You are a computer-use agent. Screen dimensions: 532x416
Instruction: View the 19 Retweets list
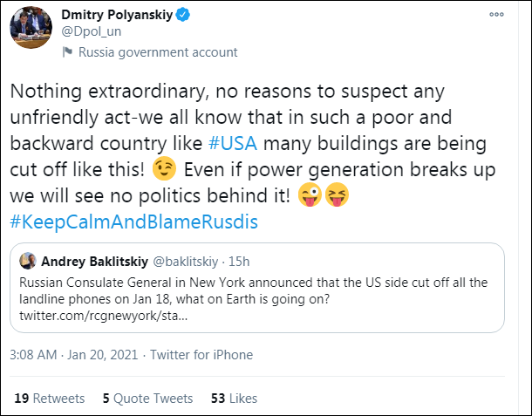pos(50,399)
